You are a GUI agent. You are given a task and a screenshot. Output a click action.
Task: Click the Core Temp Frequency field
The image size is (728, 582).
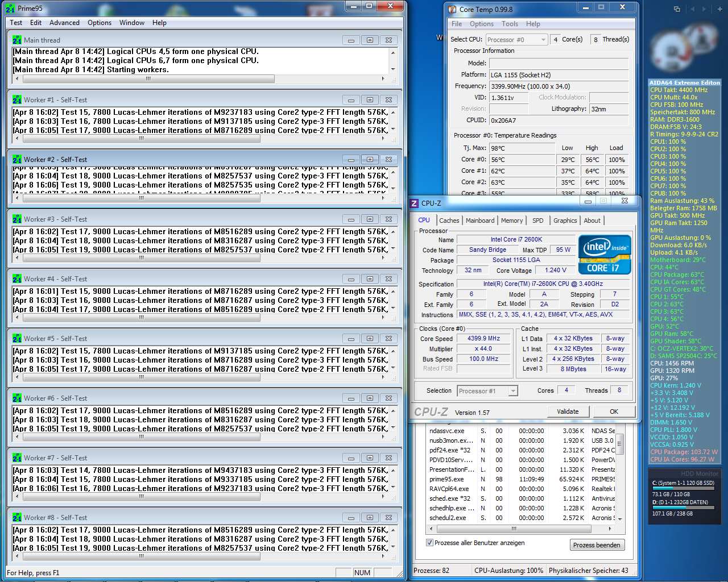tap(559, 86)
